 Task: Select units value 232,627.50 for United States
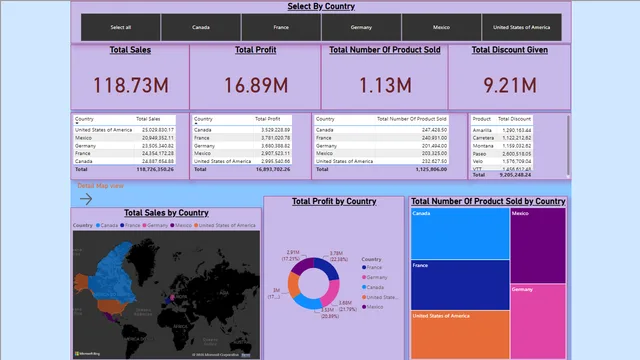point(434,161)
